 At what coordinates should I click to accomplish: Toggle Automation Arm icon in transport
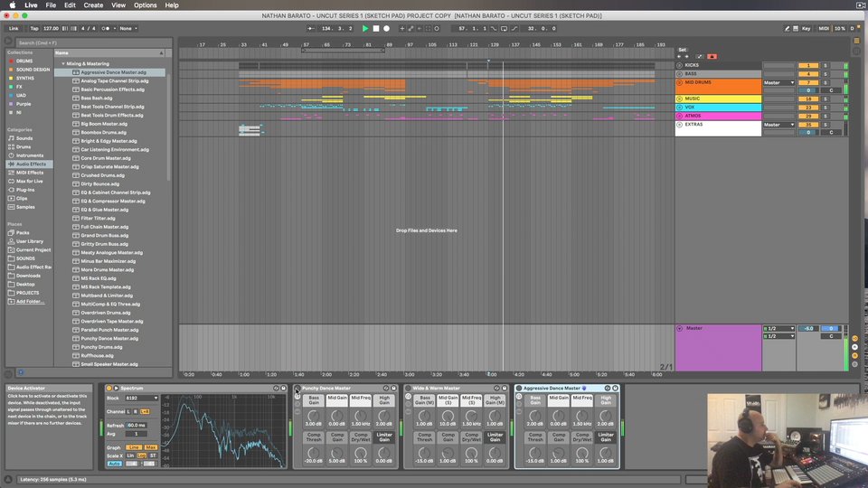coord(410,28)
